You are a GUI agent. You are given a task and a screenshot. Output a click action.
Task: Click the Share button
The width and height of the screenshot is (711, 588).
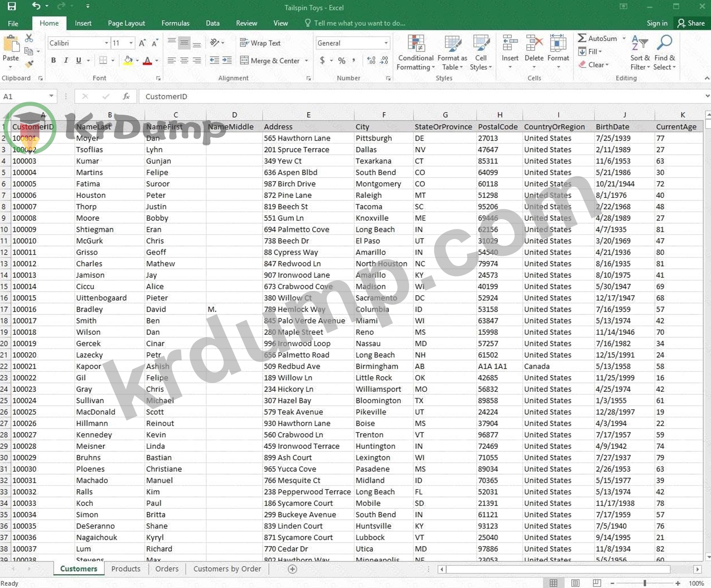691,23
